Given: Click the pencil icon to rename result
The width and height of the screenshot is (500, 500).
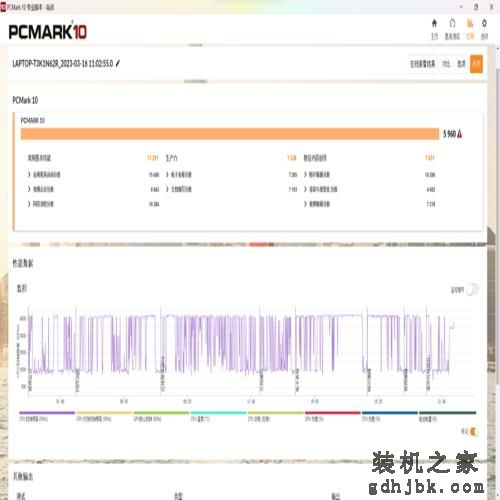Looking at the screenshot, I should [x=118, y=63].
